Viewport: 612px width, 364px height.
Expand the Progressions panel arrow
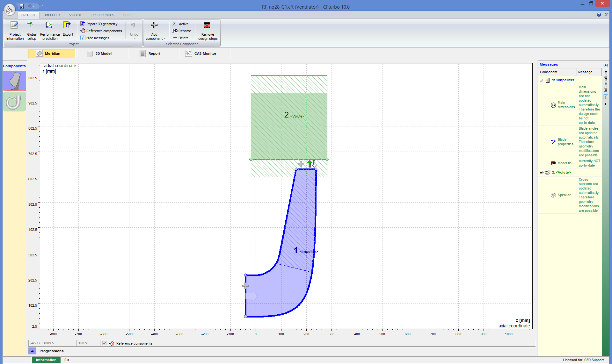(x=32, y=351)
